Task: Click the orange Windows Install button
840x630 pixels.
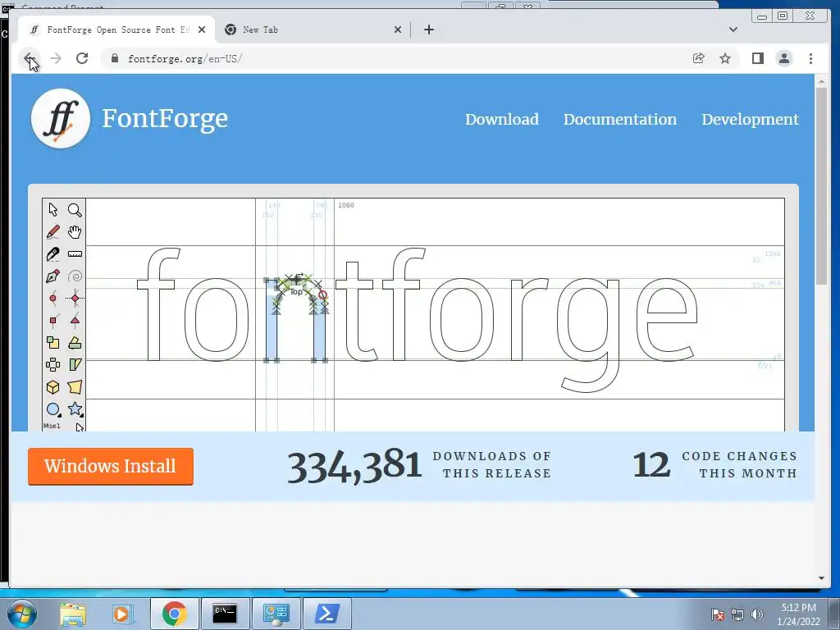Action: (x=111, y=466)
